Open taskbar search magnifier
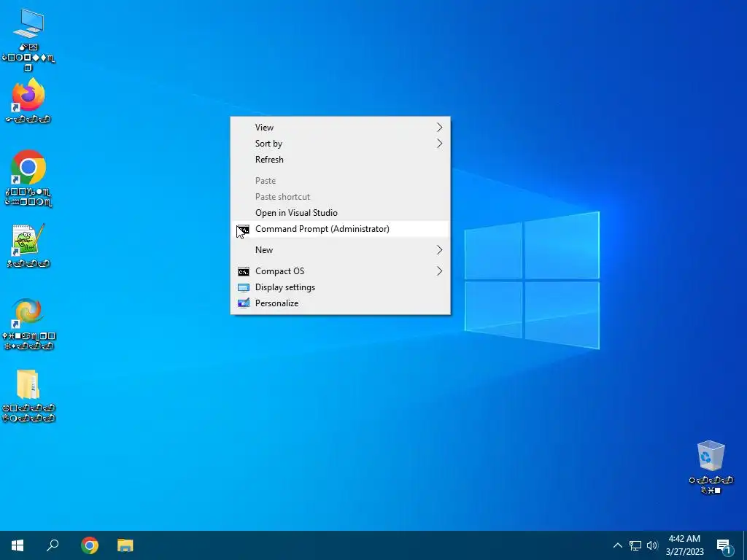This screenshot has width=747, height=560. coord(53,545)
